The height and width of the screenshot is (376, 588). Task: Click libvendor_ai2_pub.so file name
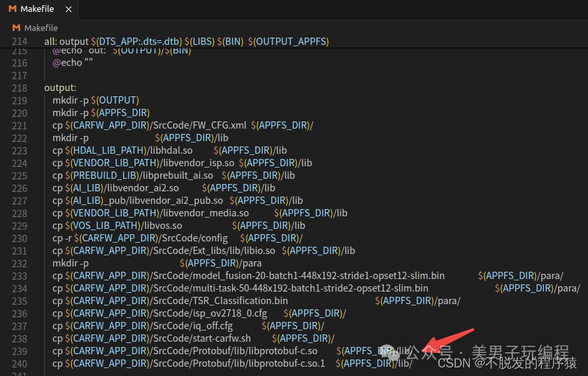pyautogui.click(x=176, y=201)
